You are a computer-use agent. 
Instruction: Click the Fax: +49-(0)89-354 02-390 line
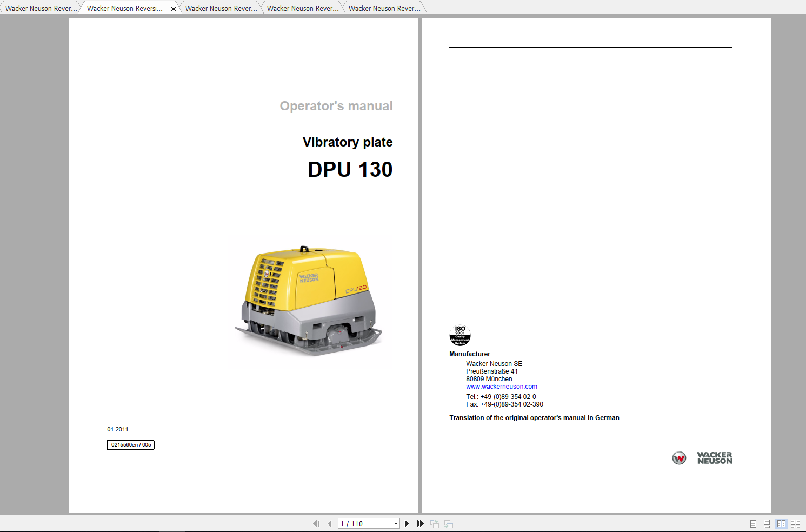click(504, 404)
